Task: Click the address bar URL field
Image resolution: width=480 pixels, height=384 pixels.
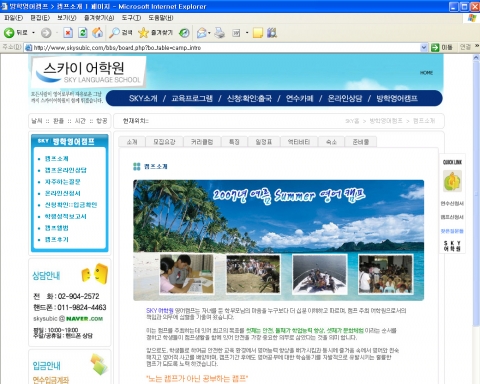Action: [226, 48]
